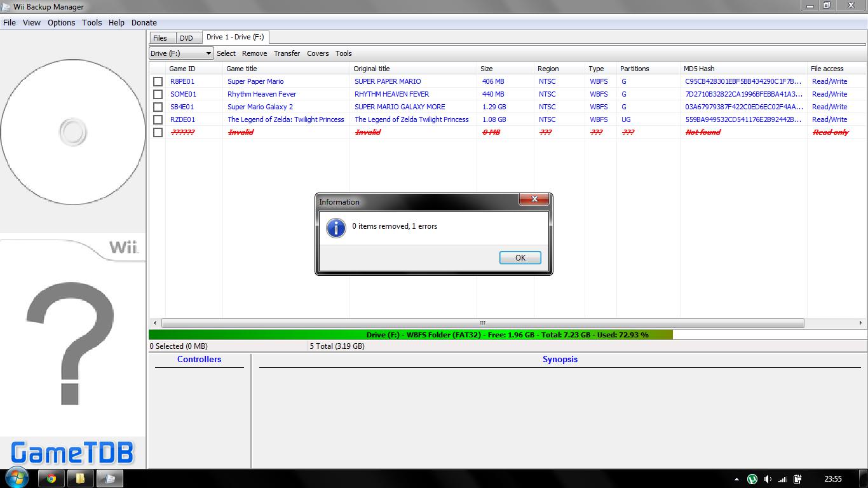Open the Help menu
The image size is (868, 488).
[x=116, y=22]
